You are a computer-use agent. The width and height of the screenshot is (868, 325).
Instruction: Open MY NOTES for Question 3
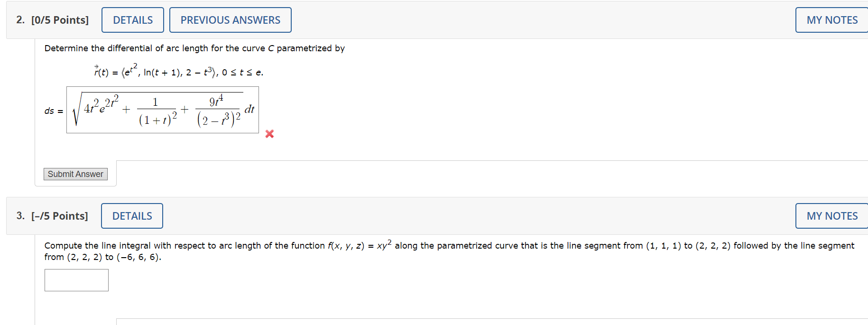click(x=831, y=215)
